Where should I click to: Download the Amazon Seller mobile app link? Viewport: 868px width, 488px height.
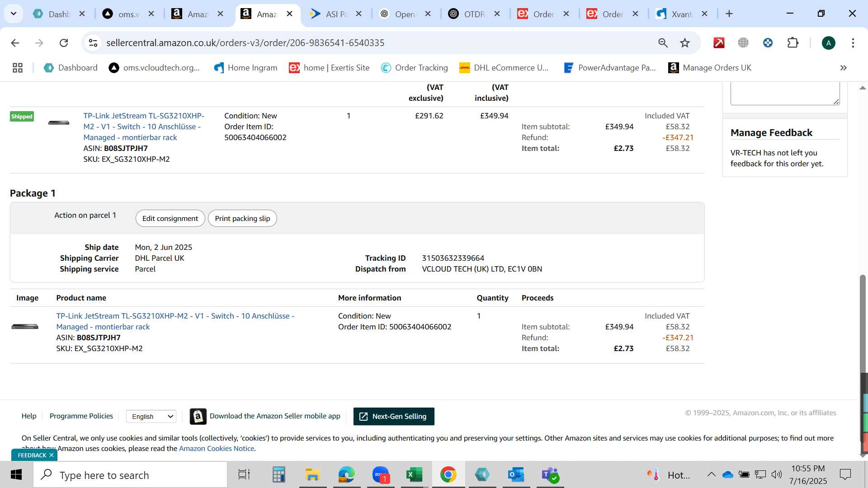[x=275, y=416]
